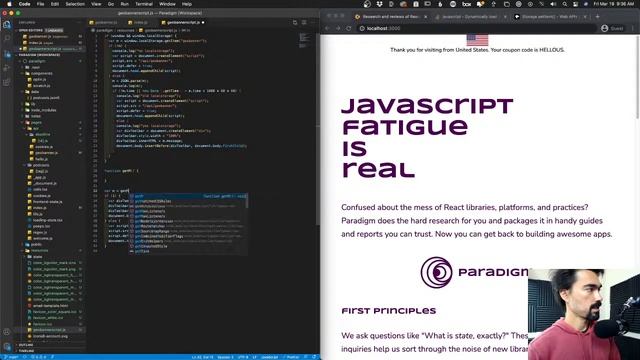Open the Terminal menu

[144, 4]
